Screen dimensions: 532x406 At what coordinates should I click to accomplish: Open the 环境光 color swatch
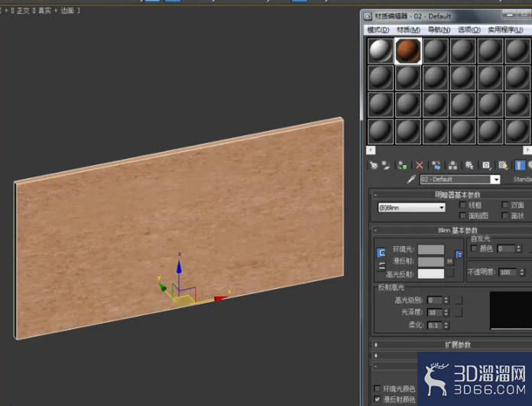tap(431, 249)
